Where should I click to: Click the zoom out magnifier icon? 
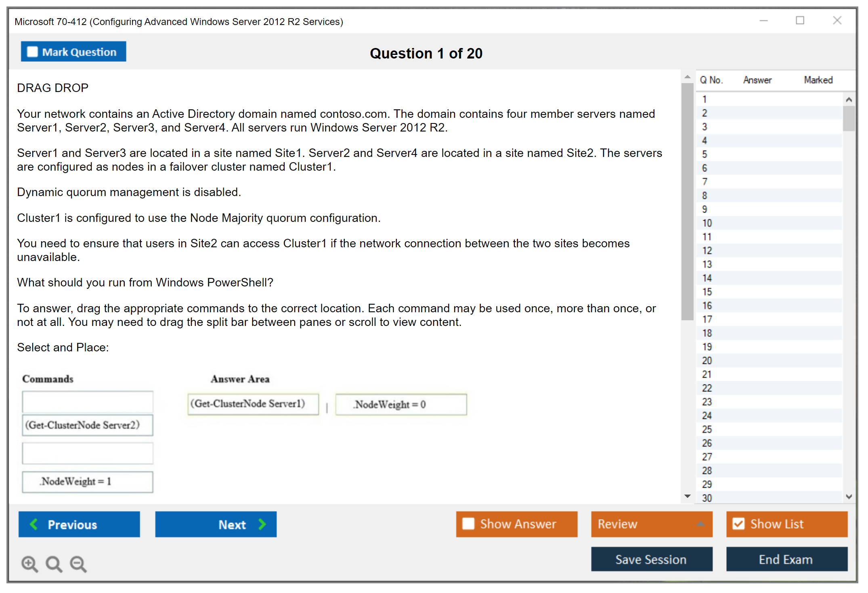coord(78,564)
